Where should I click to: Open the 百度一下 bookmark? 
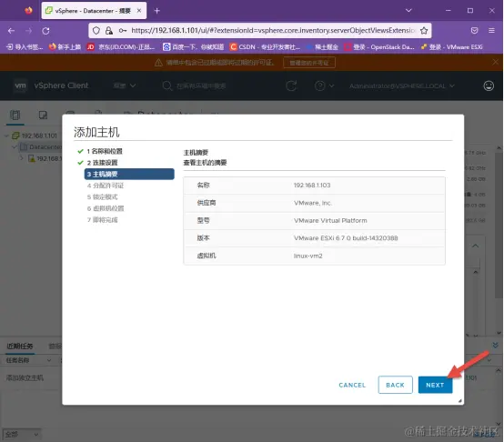[193, 47]
